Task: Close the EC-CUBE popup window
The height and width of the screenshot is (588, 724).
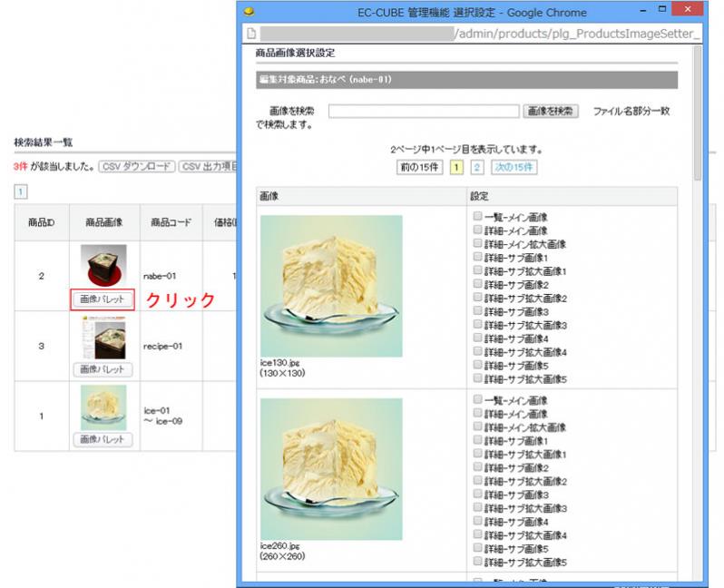Action: pos(688,9)
